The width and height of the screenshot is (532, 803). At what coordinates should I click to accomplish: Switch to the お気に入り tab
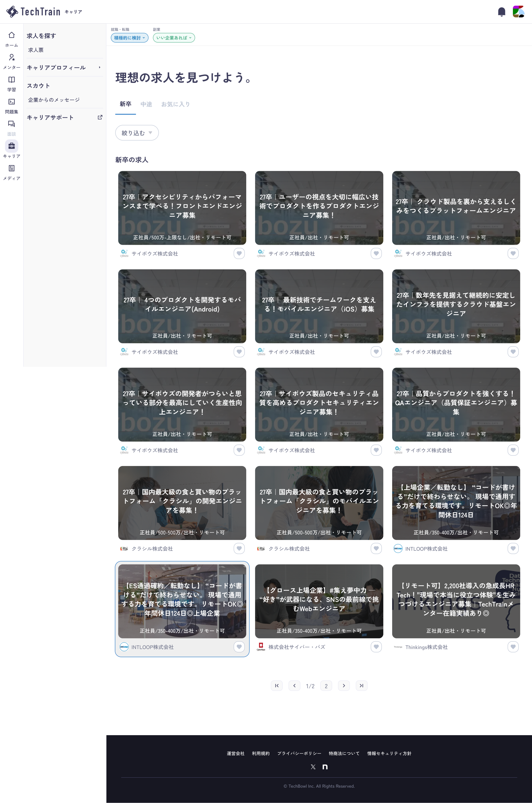coord(175,104)
